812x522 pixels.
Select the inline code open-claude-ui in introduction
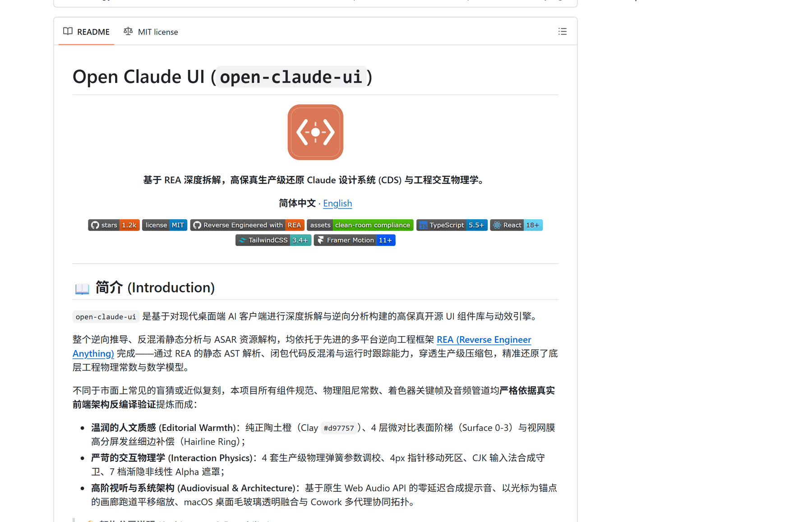106,317
